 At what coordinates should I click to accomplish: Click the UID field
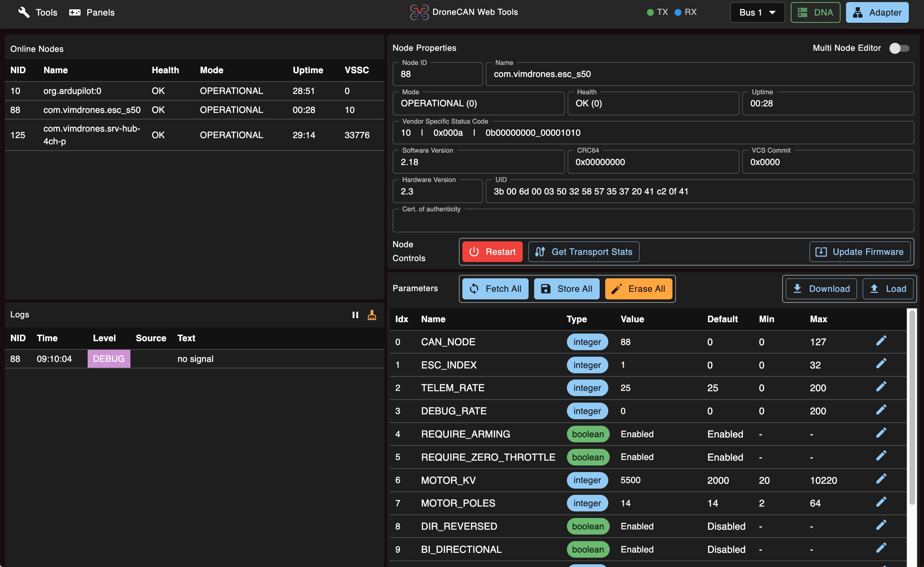[700, 191]
